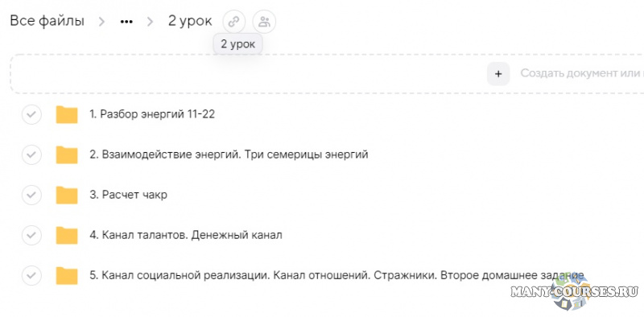Open the folder icon for Разбор энергий 11-22
The width and height of the screenshot is (644, 317).
67,115
